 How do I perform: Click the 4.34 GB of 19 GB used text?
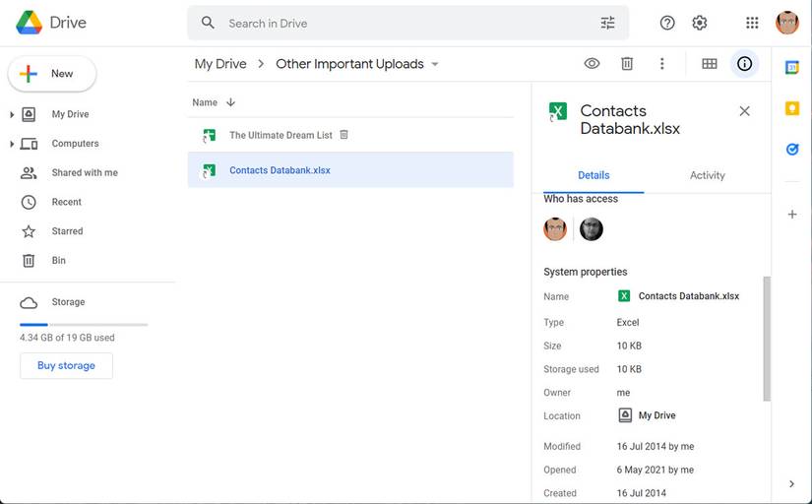(x=67, y=338)
